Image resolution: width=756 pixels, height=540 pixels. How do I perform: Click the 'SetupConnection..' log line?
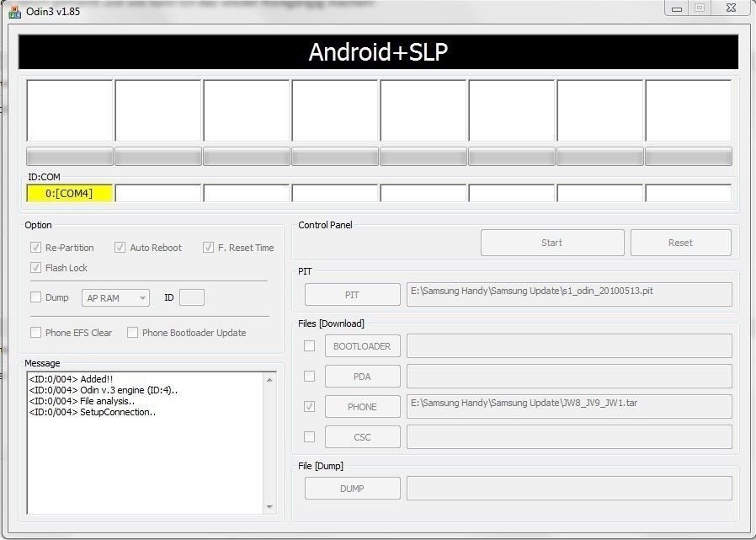[x=92, y=412]
